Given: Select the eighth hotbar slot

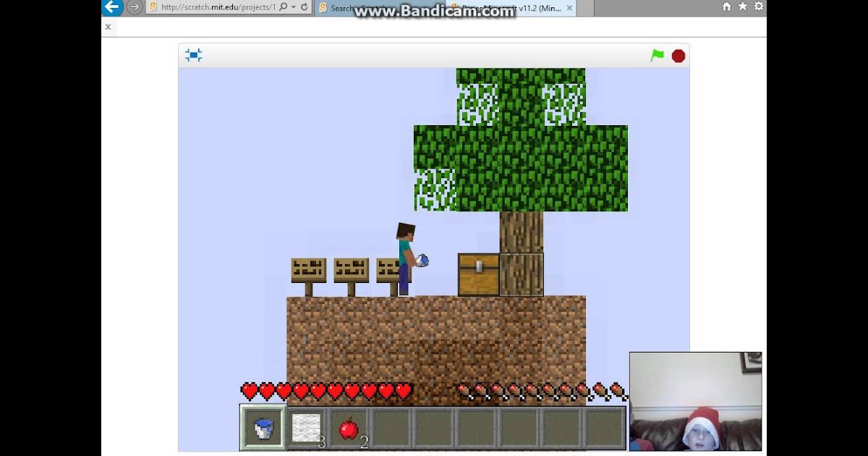Looking at the screenshot, I should pos(562,428).
